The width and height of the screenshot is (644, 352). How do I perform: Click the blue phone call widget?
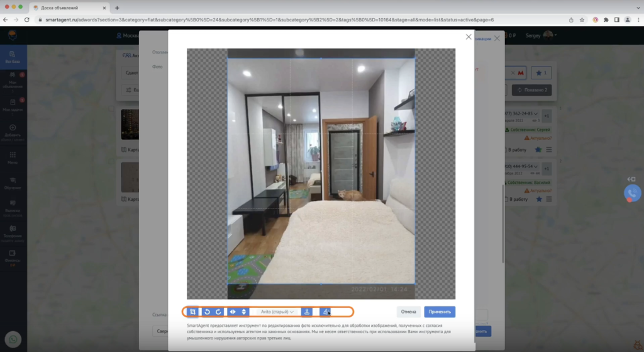[633, 193]
